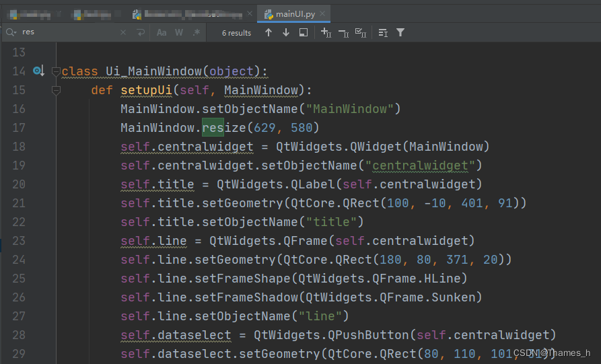Click the "centralwidget" string on line 19
Image resolution: width=601 pixels, height=364 pixels.
[x=420, y=166]
